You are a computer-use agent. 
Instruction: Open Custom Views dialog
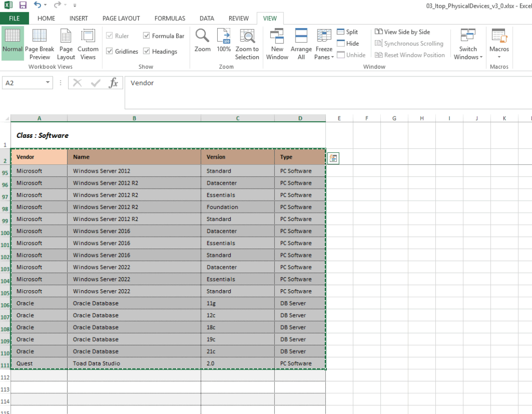(88, 44)
